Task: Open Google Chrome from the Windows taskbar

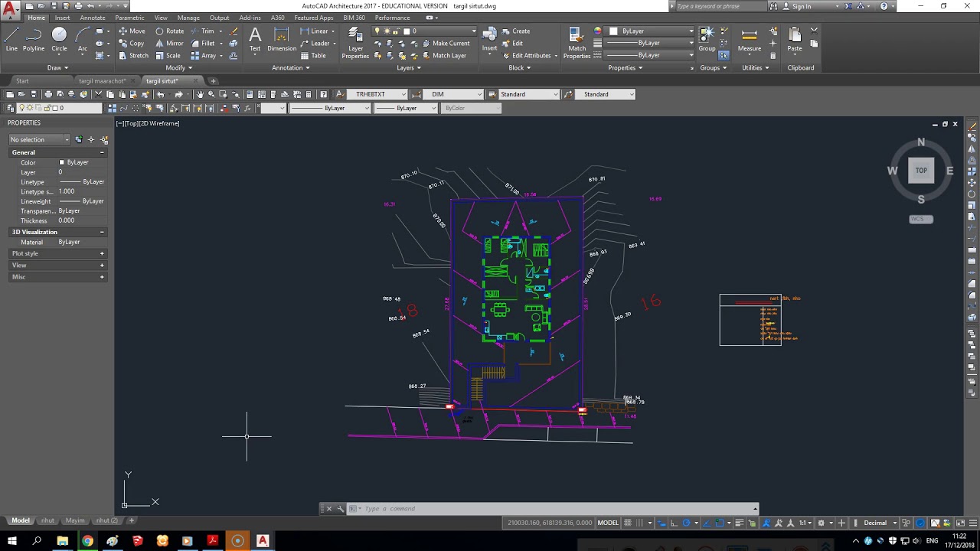Action: [87, 541]
